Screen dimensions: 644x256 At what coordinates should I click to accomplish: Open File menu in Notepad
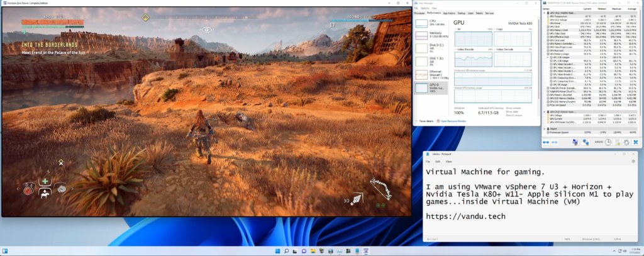(x=428, y=162)
